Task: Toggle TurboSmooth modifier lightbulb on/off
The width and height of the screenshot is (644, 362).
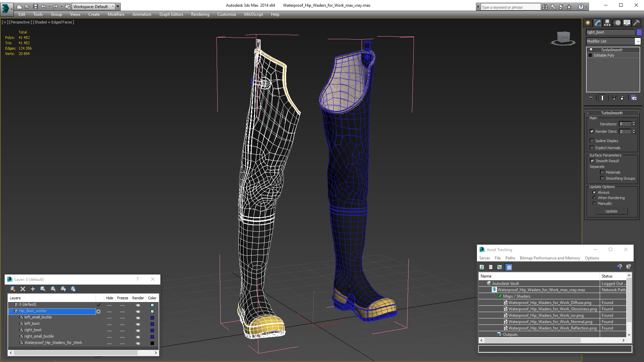Action: [x=591, y=50]
